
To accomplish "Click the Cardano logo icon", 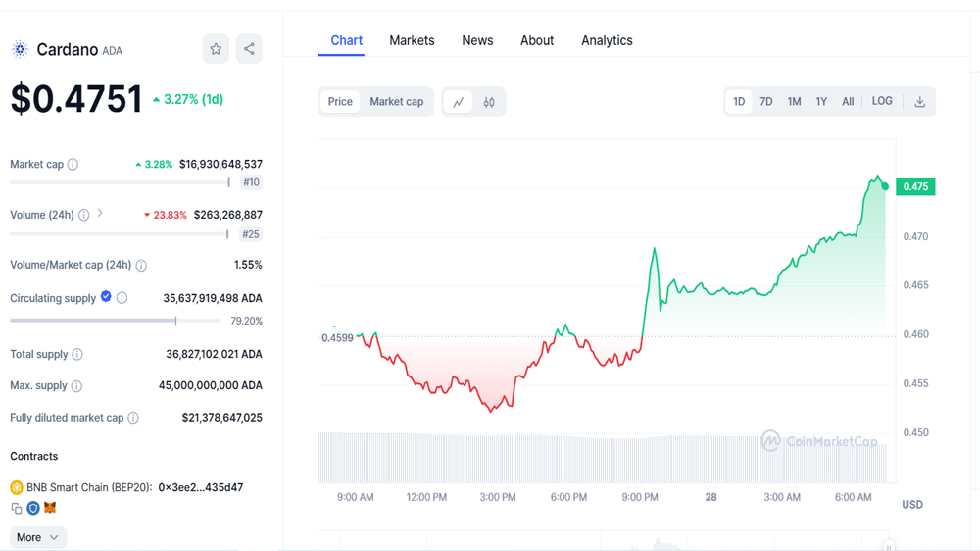I will (20, 49).
